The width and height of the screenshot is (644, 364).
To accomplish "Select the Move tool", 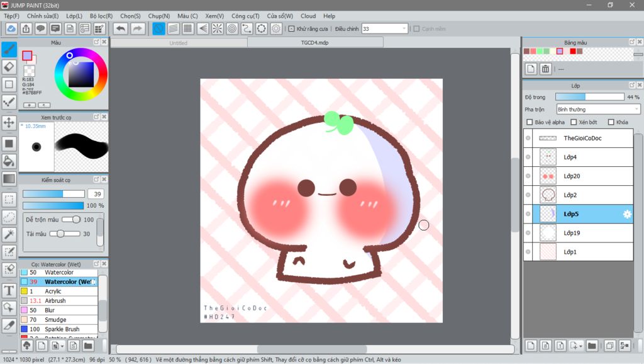I will click(9, 123).
